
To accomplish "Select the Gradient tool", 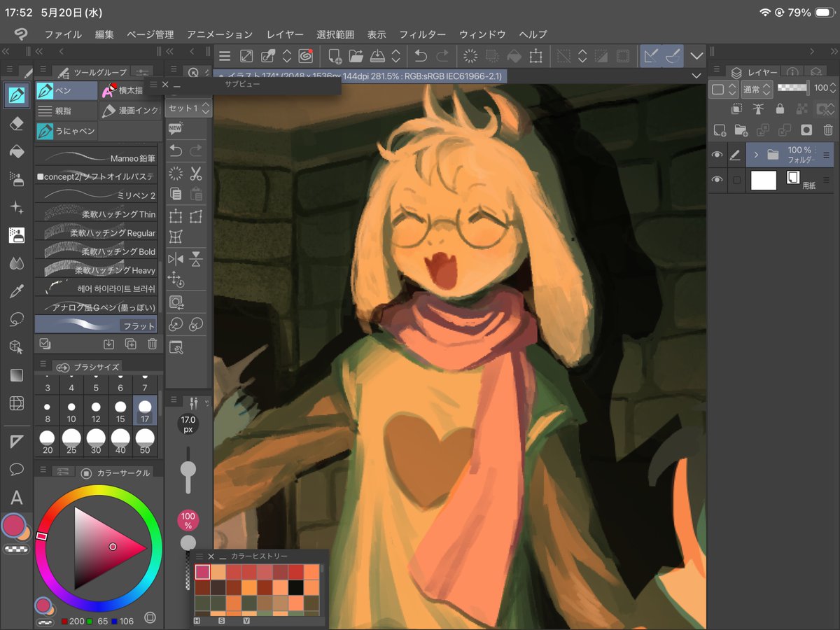I will [x=16, y=375].
